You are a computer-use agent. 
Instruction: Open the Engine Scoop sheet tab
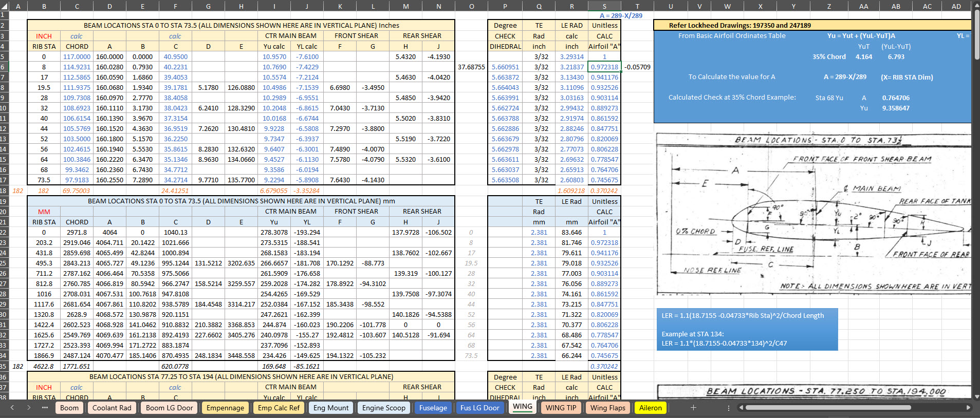tap(383, 408)
